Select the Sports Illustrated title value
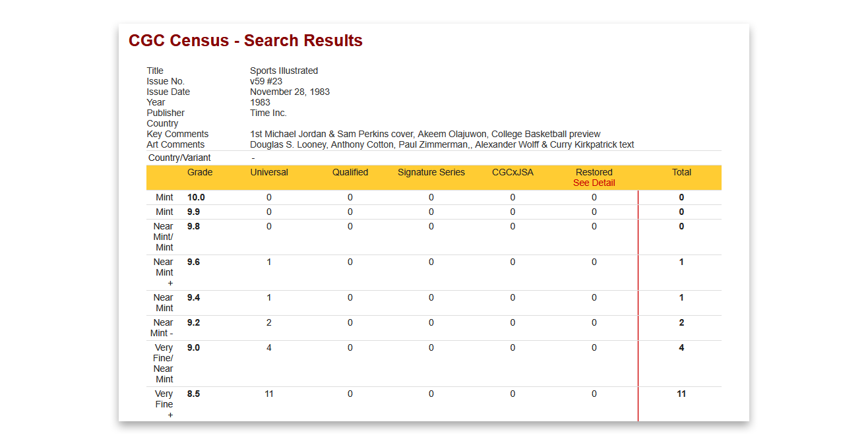Image resolution: width=868 pixels, height=445 pixels. point(284,71)
